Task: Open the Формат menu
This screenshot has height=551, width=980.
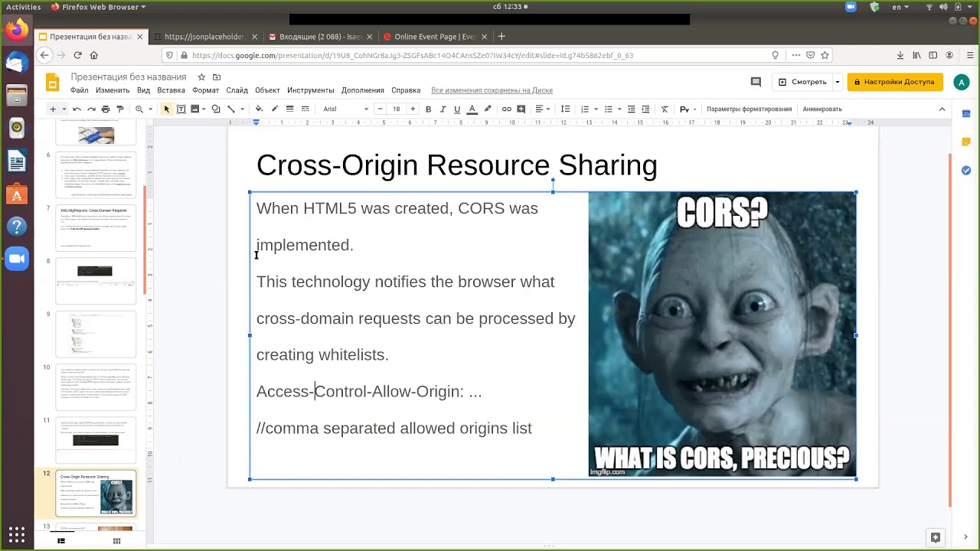Action: pyautogui.click(x=205, y=90)
